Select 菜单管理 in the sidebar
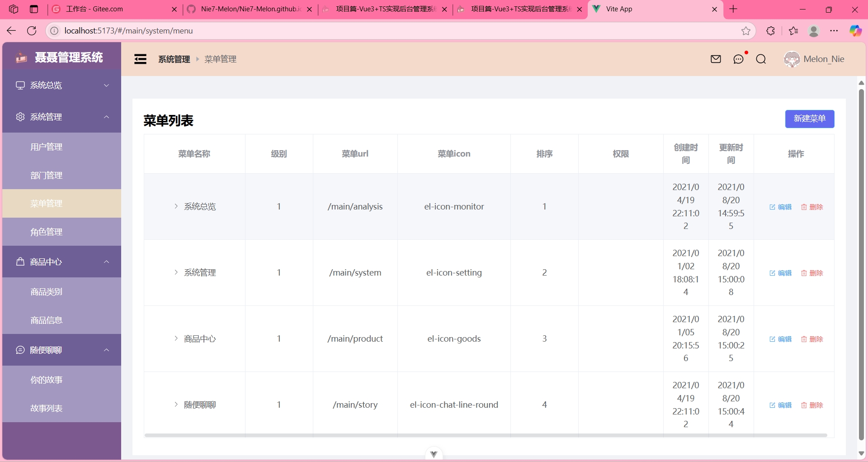The height and width of the screenshot is (462, 868). [x=61, y=203]
